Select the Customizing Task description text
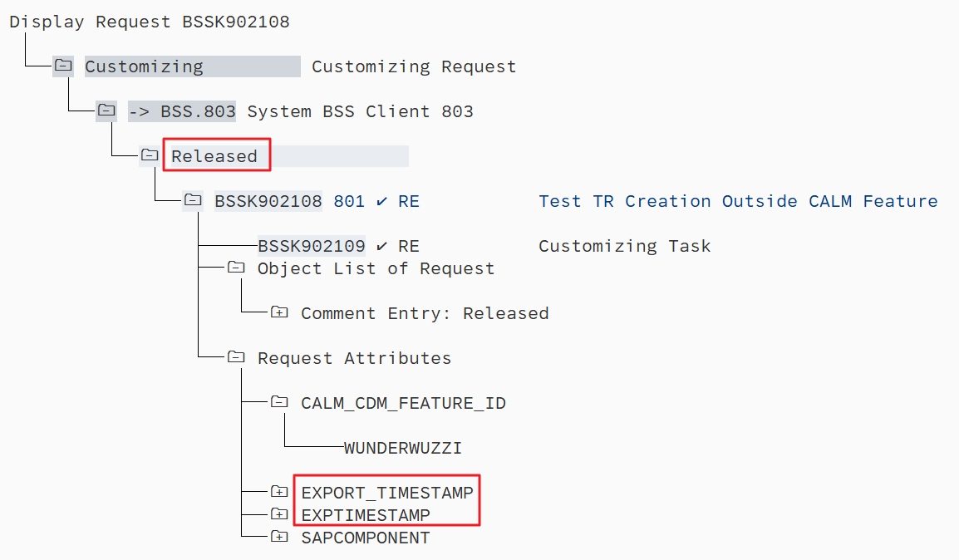The width and height of the screenshot is (959, 560). click(x=624, y=246)
